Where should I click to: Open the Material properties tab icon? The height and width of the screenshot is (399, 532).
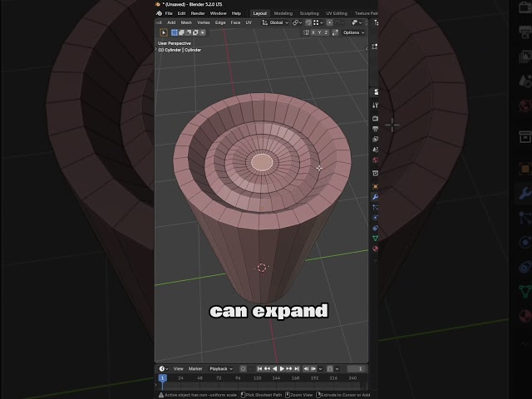point(375,249)
